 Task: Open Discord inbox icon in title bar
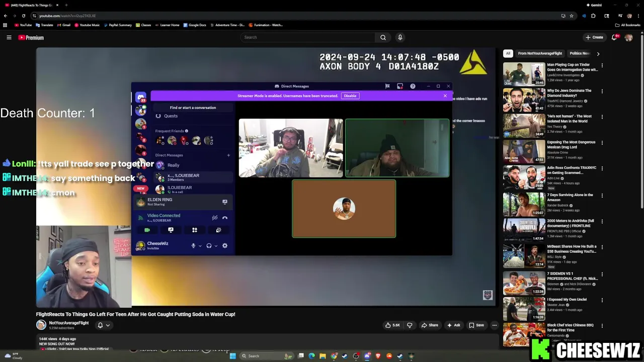pos(400,86)
